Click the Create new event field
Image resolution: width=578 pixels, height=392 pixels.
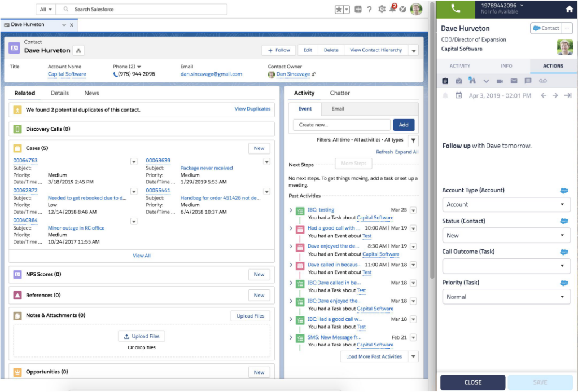pos(341,125)
